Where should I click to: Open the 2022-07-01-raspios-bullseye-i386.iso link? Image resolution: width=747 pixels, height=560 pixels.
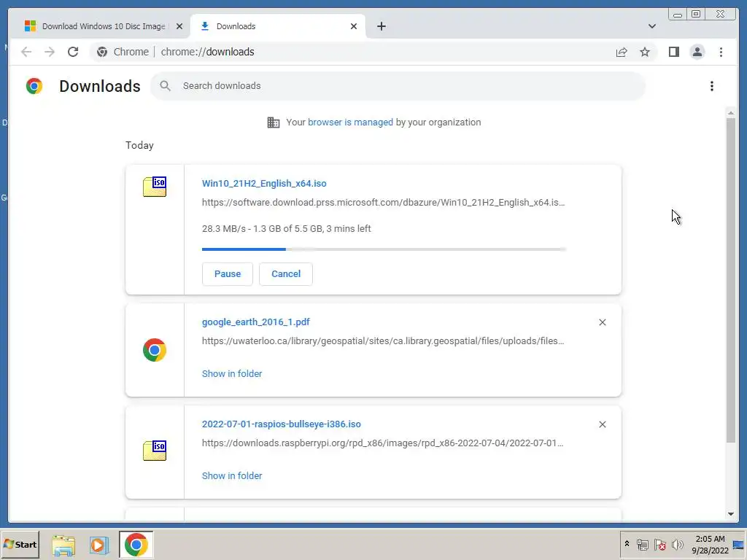click(x=281, y=424)
